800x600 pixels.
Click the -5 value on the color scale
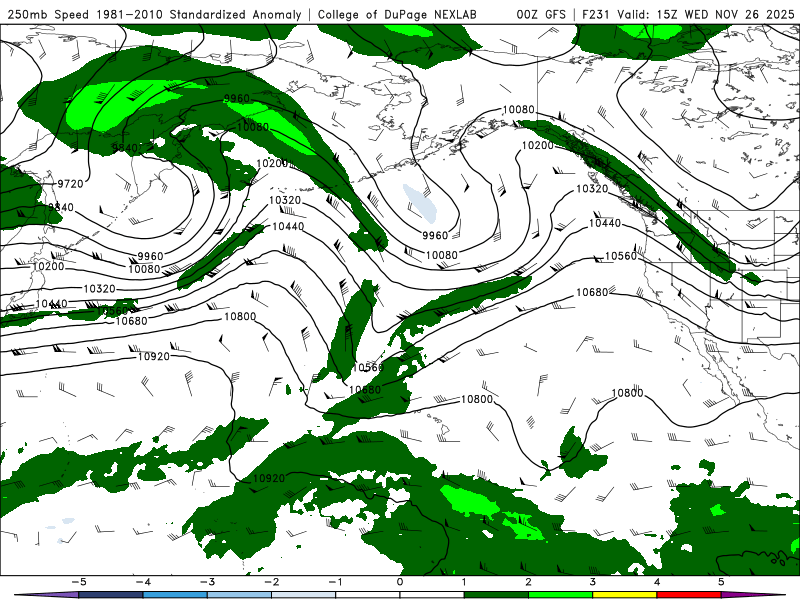tap(79, 582)
